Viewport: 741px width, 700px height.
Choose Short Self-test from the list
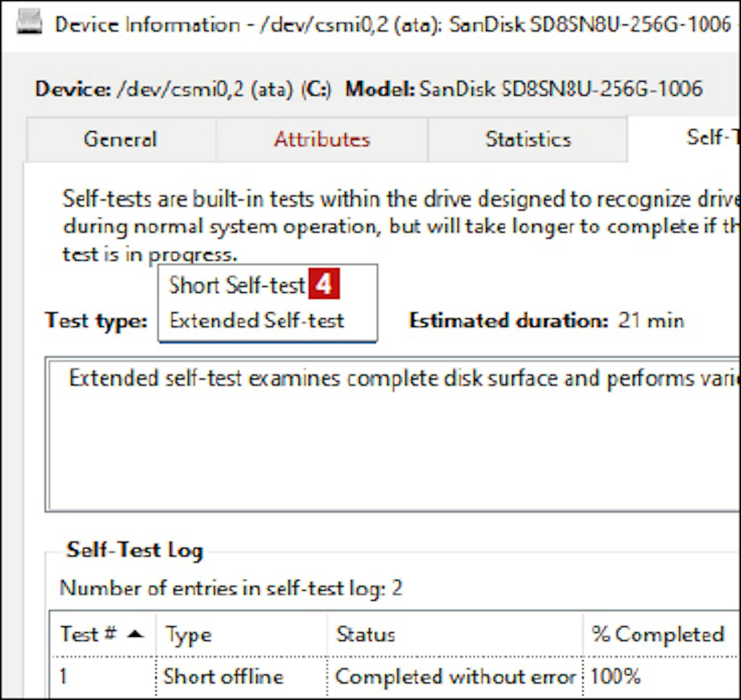pos(237,285)
